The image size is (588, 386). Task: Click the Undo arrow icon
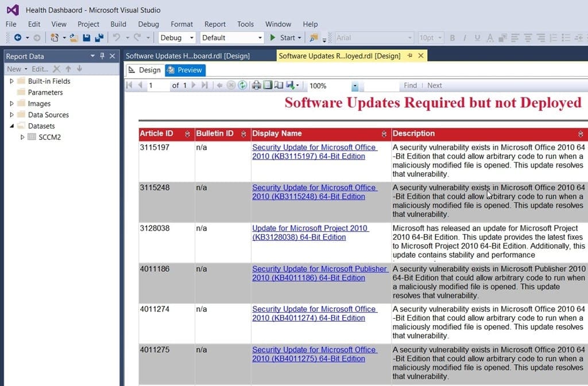click(x=117, y=37)
